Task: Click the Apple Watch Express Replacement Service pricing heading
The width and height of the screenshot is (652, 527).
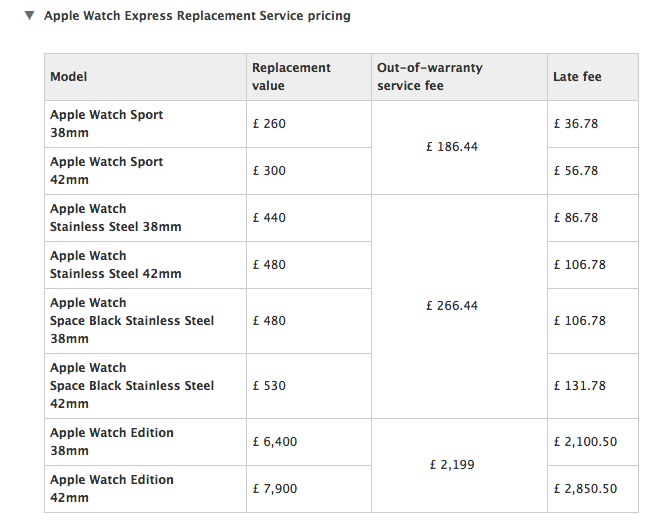Action: click(197, 16)
